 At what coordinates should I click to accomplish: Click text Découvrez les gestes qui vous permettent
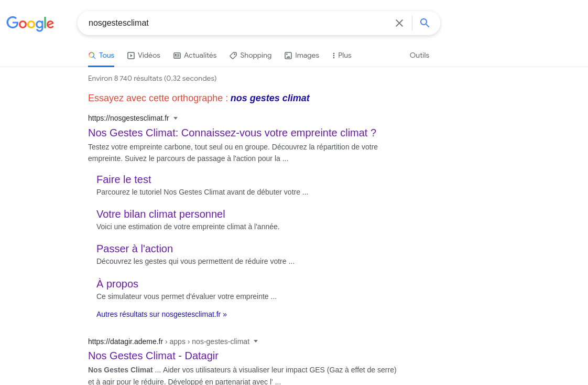195,261
